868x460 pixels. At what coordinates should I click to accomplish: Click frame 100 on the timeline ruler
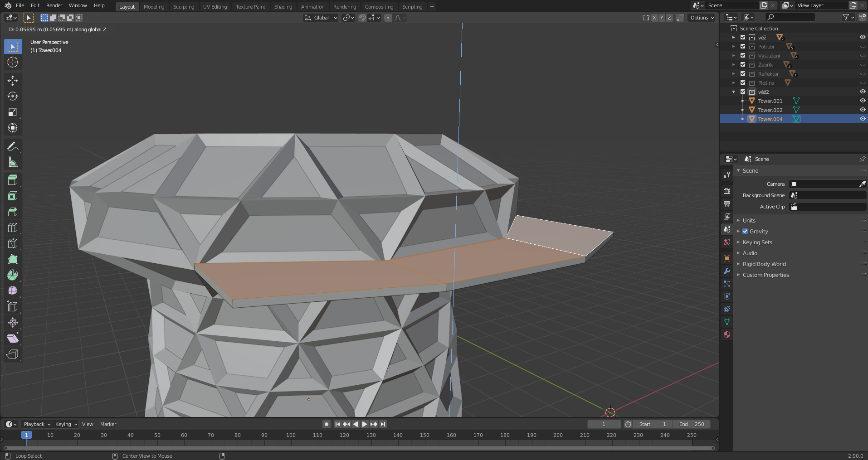[x=291, y=435]
